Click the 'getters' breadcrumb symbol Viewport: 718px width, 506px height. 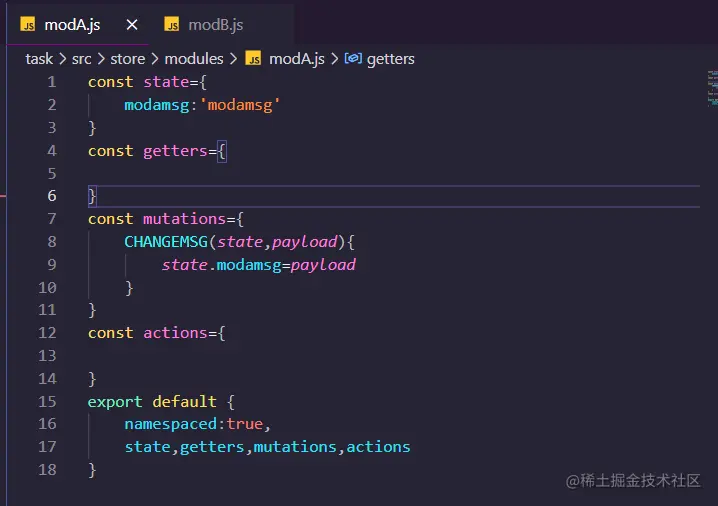coord(390,59)
